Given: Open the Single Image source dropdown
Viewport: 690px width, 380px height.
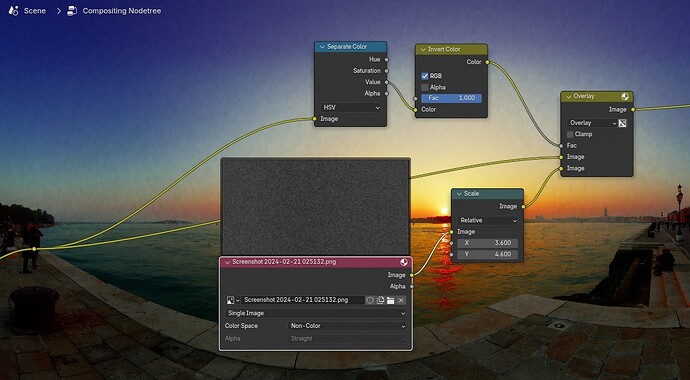Looking at the screenshot, I should (x=316, y=314).
